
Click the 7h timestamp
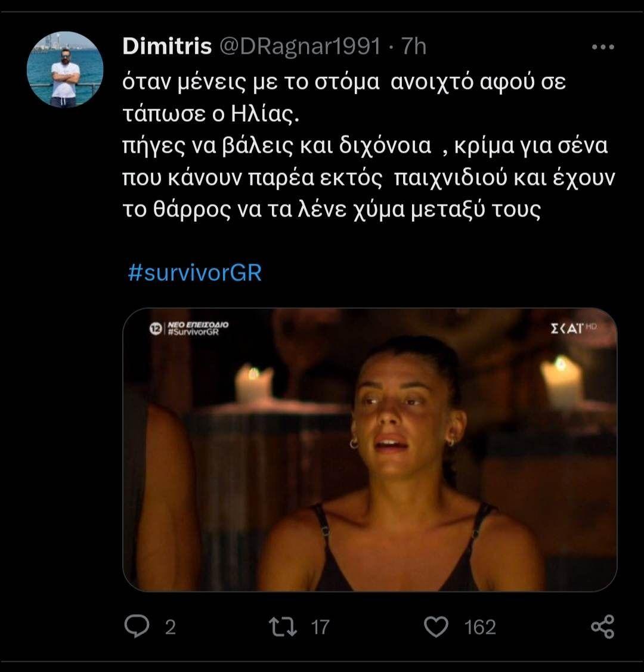tap(413, 46)
